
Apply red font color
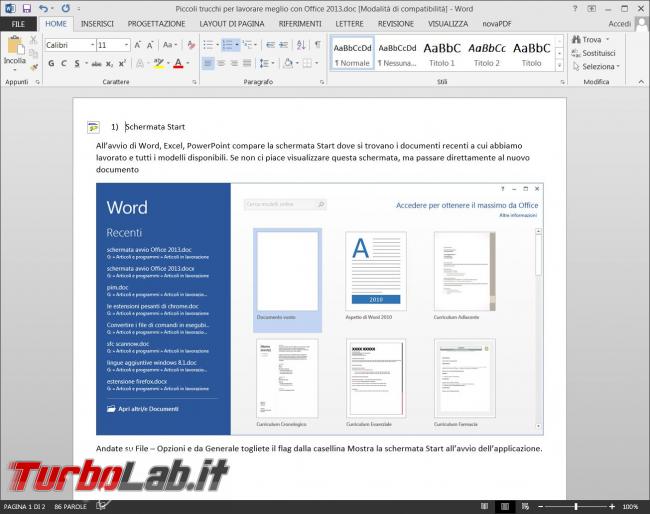178,63
